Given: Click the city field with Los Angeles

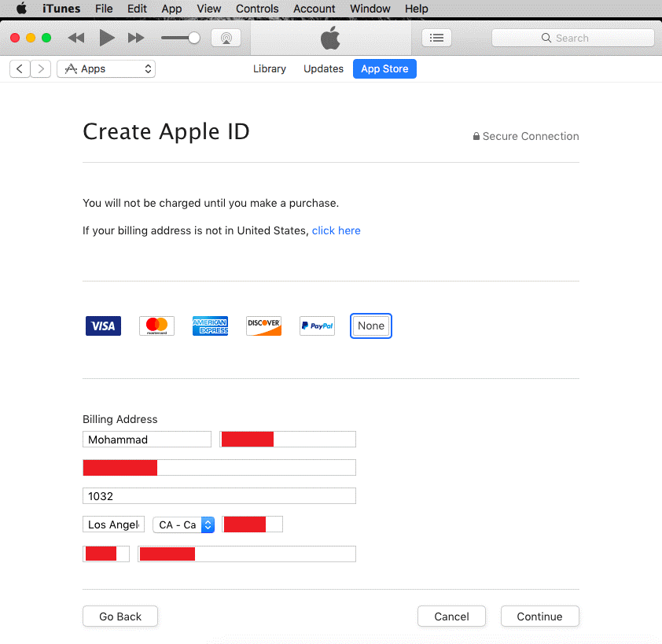Looking at the screenshot, I should (x=113, y=524).
